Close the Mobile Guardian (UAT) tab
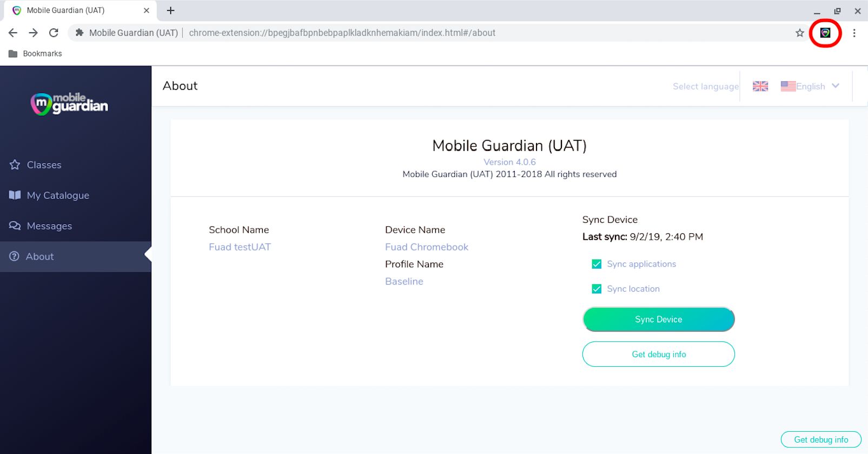 146,10
